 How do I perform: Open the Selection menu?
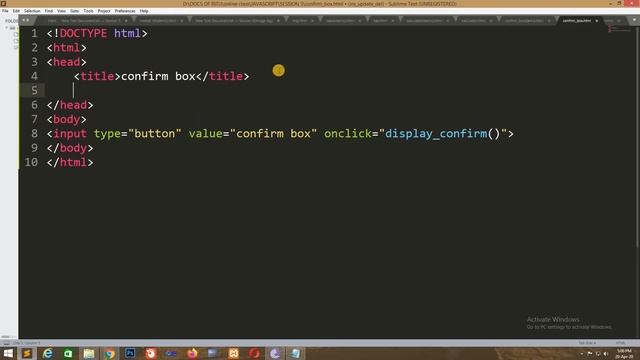pyautogui.click(x=32, y=11)
